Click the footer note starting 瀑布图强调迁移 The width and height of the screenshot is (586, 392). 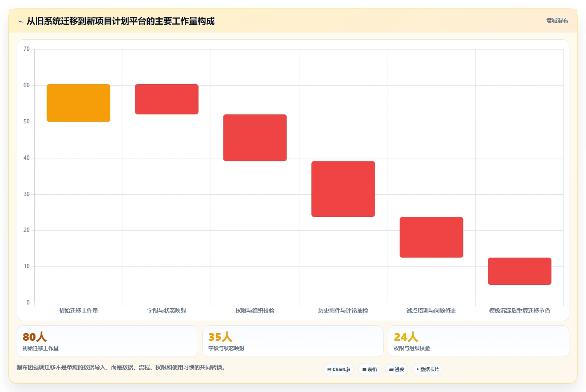click(121, 367)
